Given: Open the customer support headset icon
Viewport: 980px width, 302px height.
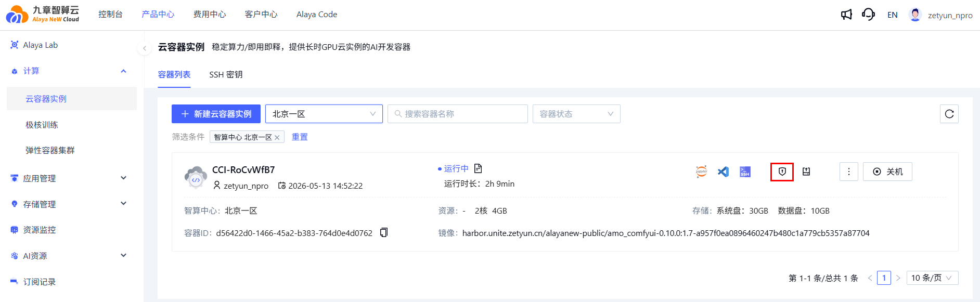Looking at the screenshot, I should point(868,15).
